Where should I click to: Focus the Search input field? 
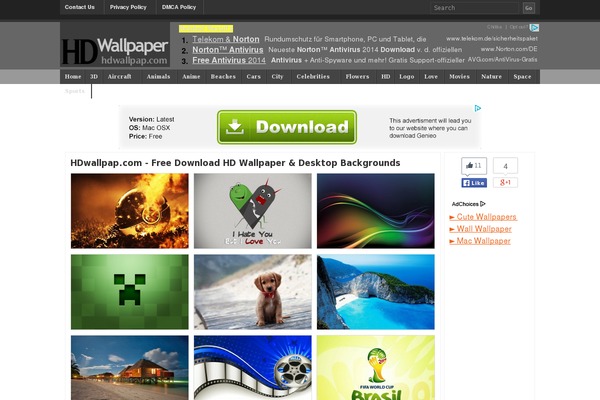pyautogui.click(x=475, y=8)
